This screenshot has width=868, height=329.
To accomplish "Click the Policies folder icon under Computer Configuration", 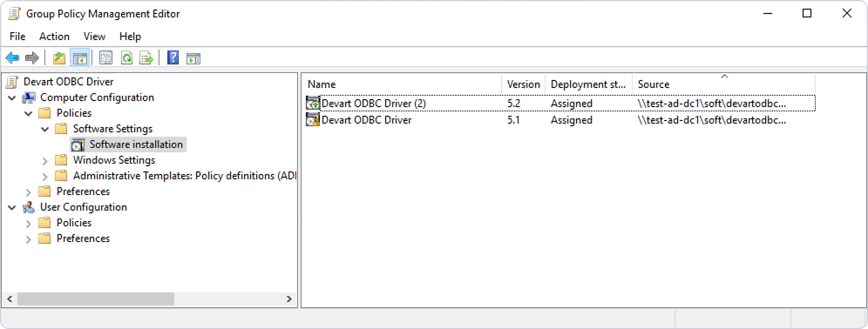I will click(44, 113).
